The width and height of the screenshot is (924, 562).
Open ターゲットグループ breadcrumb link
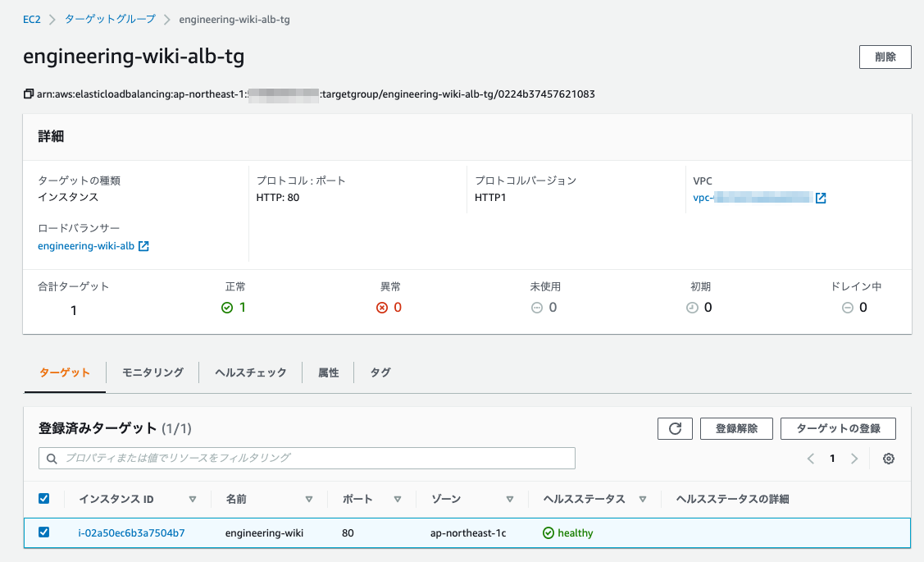coord(110,20)
